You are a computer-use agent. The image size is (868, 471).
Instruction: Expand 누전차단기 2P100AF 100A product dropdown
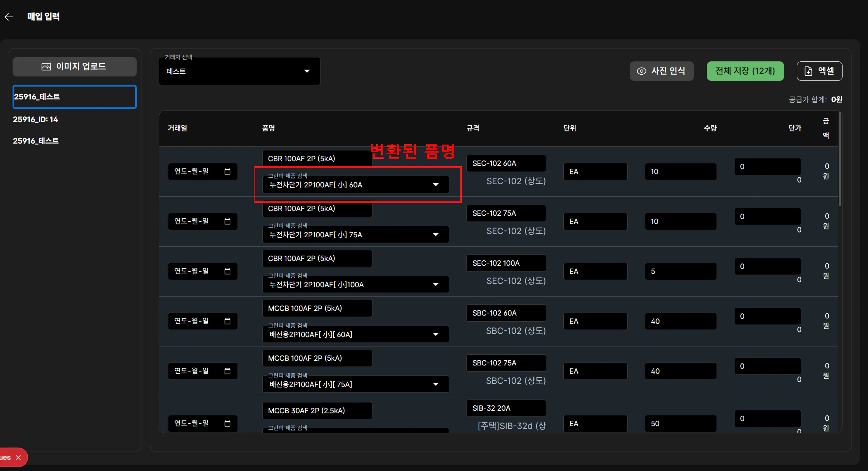(436, 285)
